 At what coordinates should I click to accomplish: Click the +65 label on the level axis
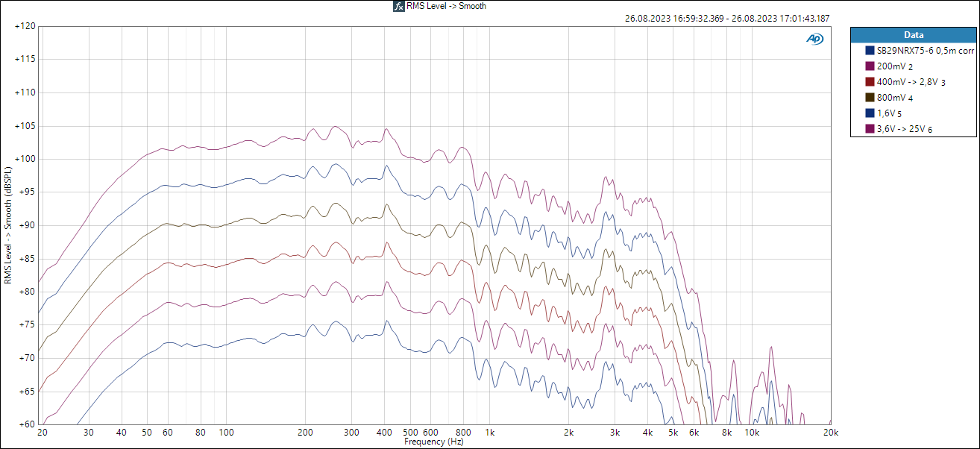(x=27, y=391)
